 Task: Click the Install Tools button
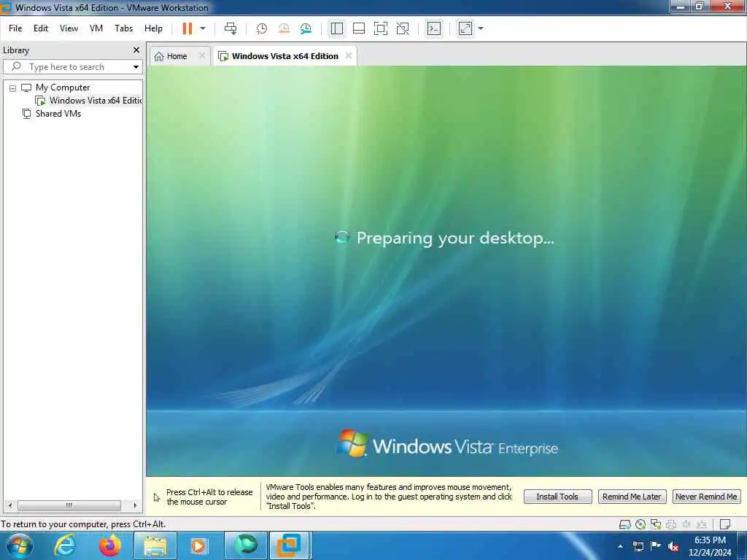557,497
